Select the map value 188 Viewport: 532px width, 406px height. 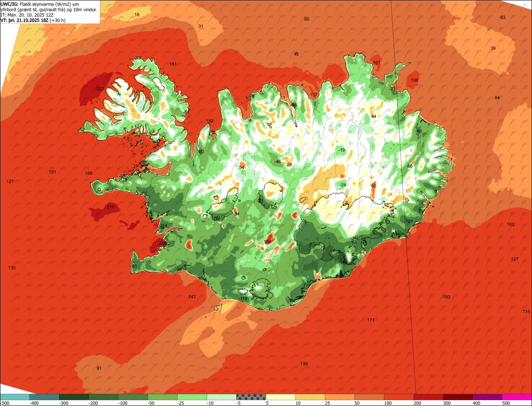coord(89,173)
